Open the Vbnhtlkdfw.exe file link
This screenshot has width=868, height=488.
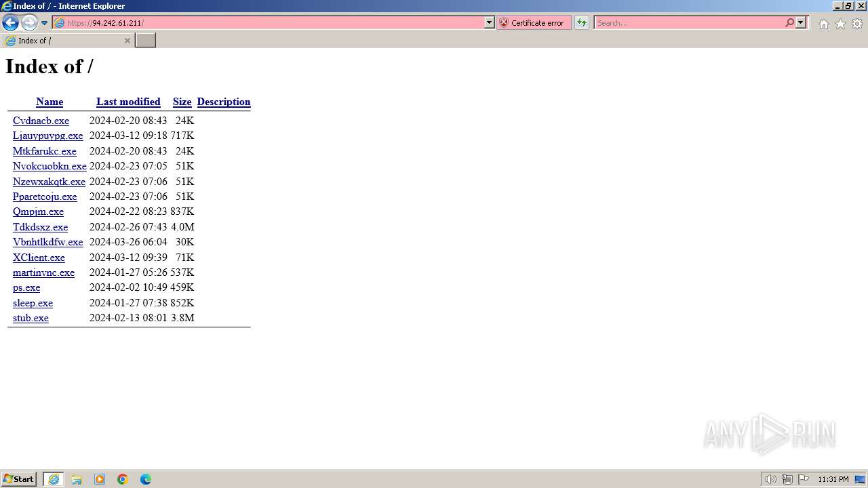pyautogui.click(x=47, y=242)
